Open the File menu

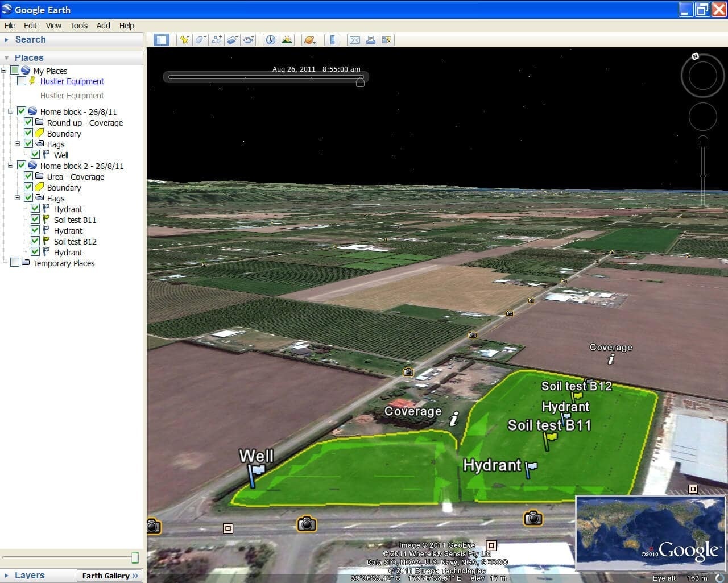pyautogui.click(x=10, y=26)
